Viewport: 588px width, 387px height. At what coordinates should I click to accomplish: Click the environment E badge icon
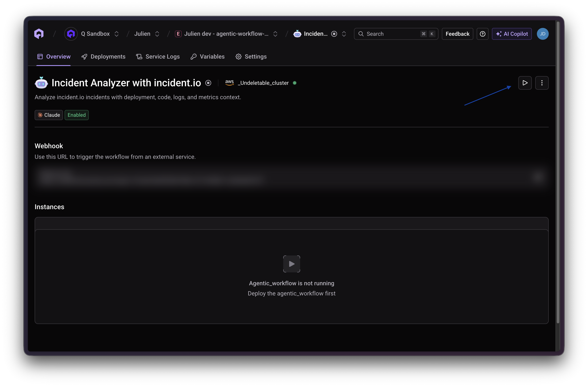pyautogui.click(x=178, y=34)
